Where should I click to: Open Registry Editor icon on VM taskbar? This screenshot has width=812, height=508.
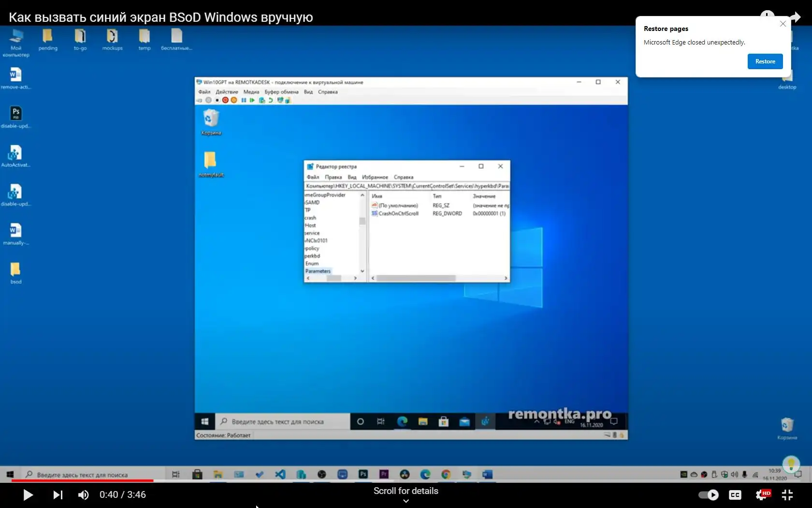pyautogui.click(x=485, y=421)
